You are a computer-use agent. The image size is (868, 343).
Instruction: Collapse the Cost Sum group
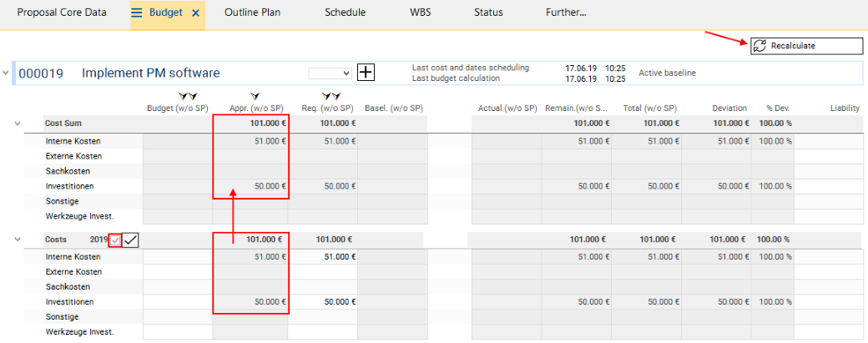16,124
